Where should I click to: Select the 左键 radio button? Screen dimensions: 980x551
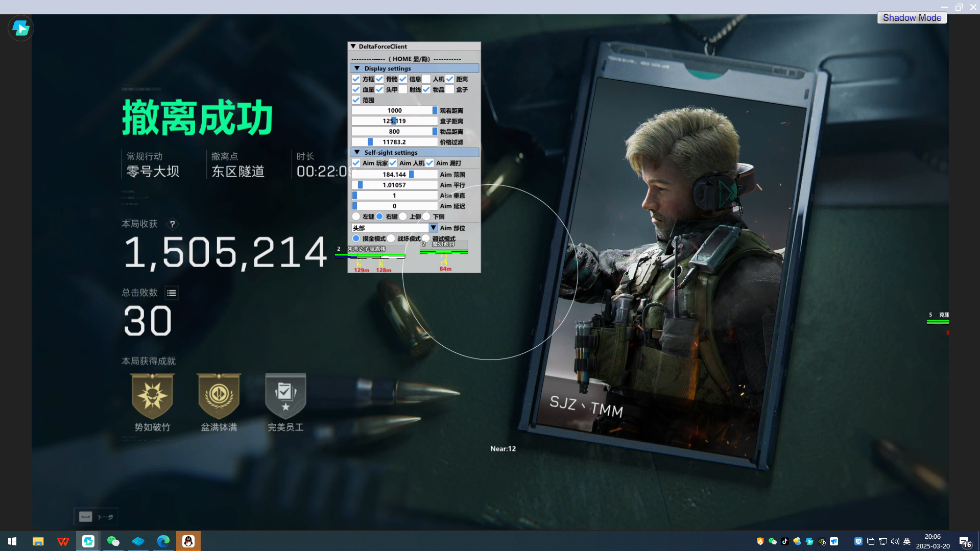pos(356,217)
